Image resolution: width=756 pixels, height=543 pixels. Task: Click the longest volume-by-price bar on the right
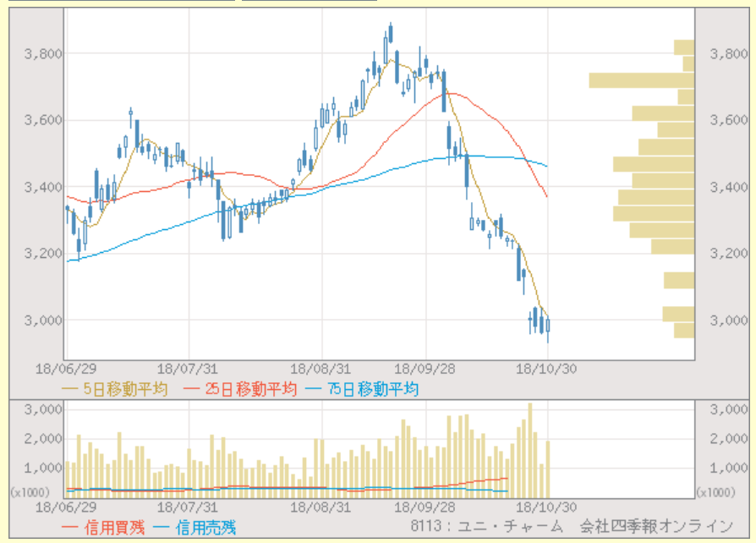pyautogui.click(x=641, y=80)
